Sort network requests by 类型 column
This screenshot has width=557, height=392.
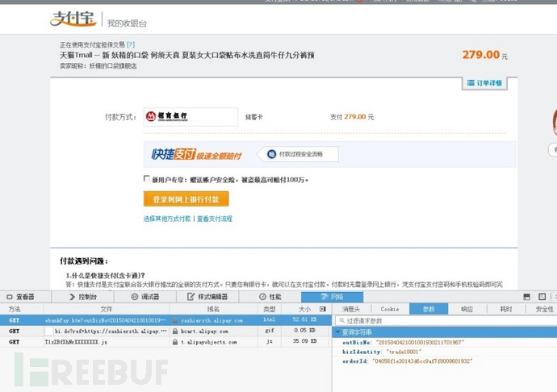click(x=270, y=309)
